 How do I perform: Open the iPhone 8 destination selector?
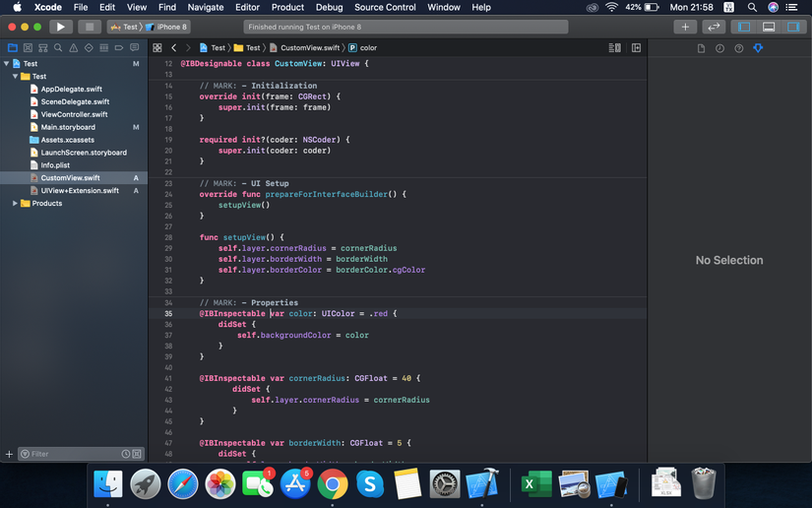[x=171, y=28]
